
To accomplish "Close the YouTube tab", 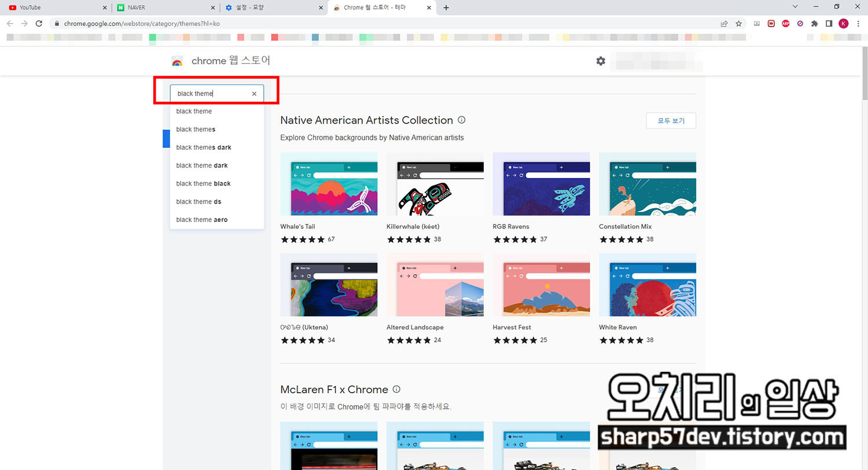I will (105, 8).
